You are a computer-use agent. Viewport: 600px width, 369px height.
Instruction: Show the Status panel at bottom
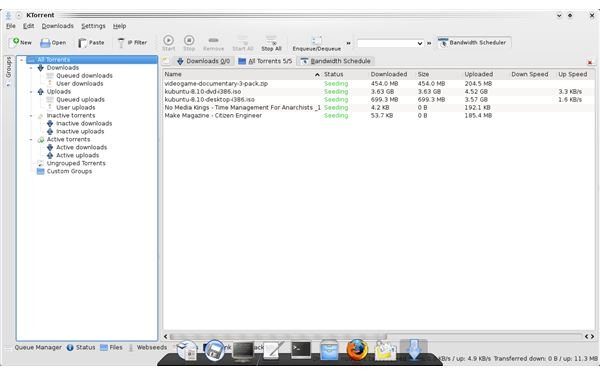(x=81, y=347)
